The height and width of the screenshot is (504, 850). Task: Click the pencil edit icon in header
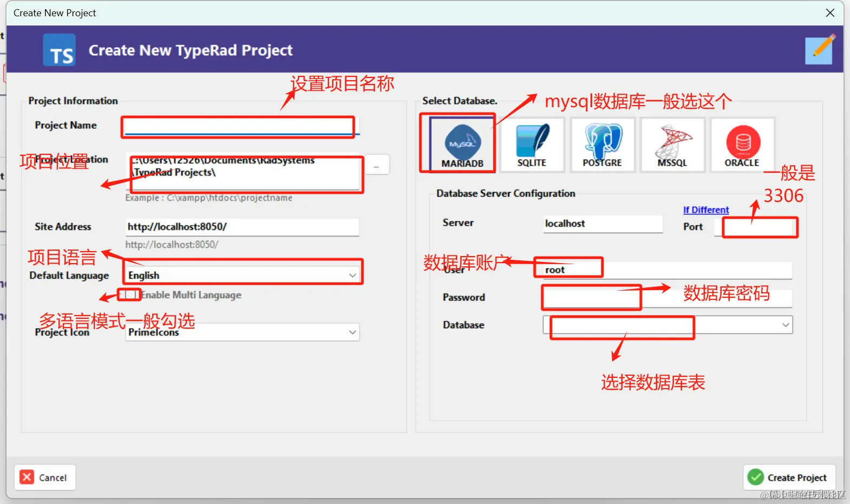(x=820, y=50)
